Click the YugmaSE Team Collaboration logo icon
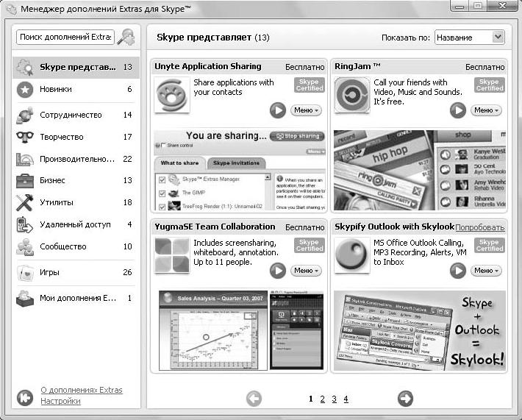Image resolution: width=522 pixels, height=420 pixels. tap(172, 255)
